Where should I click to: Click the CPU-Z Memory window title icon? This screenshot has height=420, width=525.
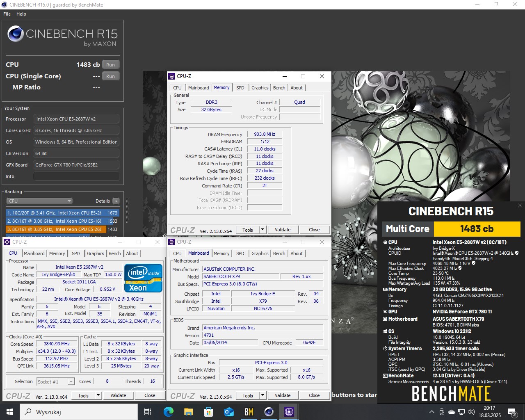[171, 76]
